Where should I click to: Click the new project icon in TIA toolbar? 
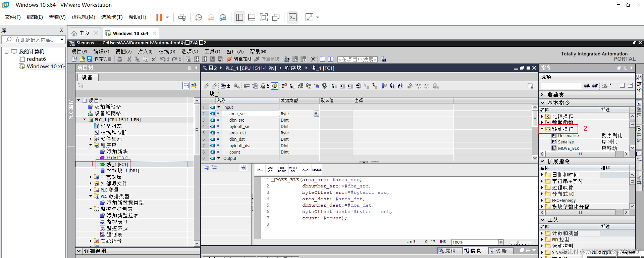[74, 59]
